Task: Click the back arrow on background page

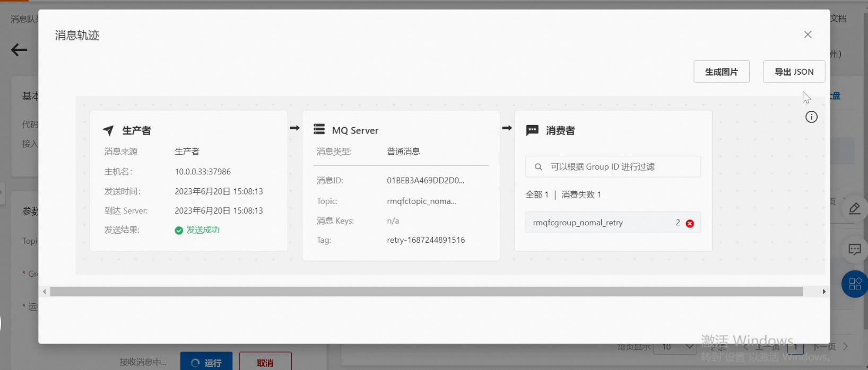Action: pyautogui.click(x=19, y=50)
